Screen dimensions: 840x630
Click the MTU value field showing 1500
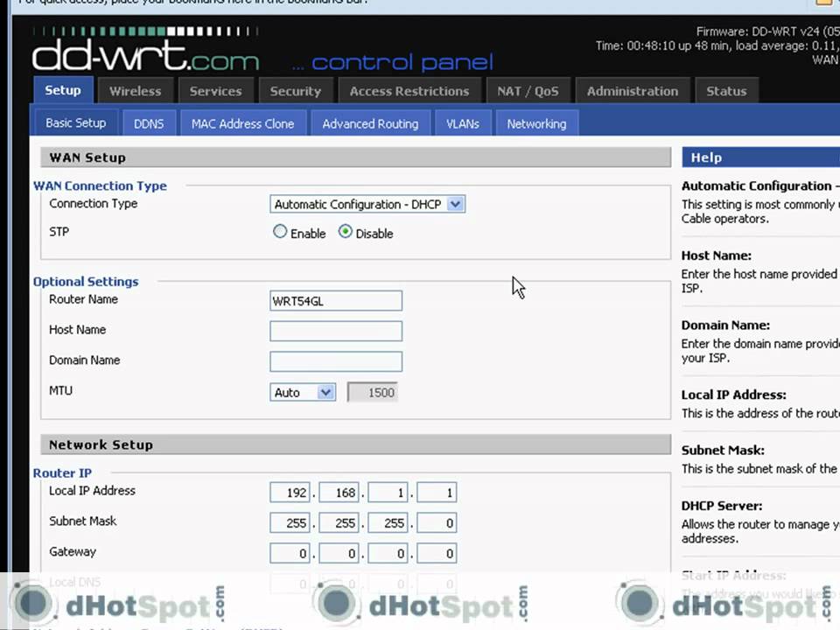[x=373, y=392]
